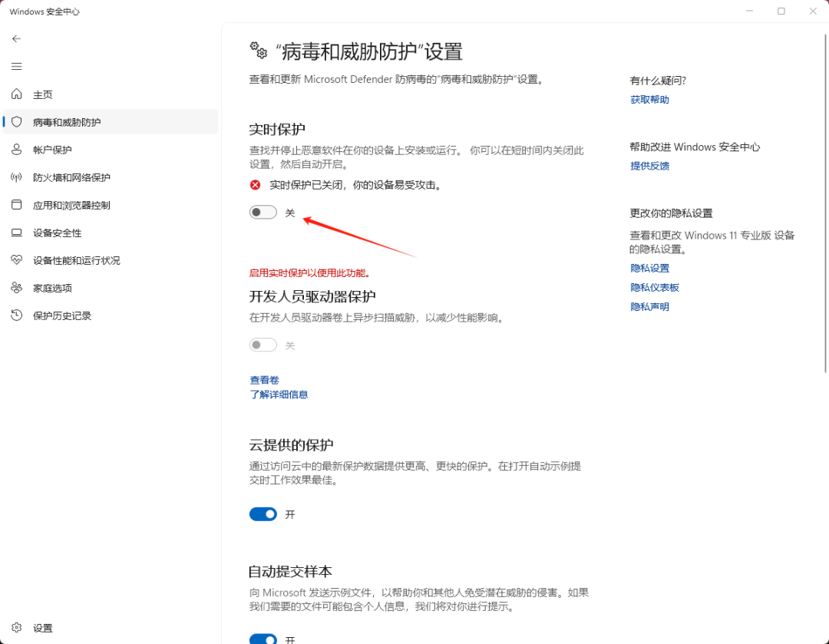Collapse the navigation pane with hamburger menu
The width and height of the screenshot is (829, 644).
(16, 66)
